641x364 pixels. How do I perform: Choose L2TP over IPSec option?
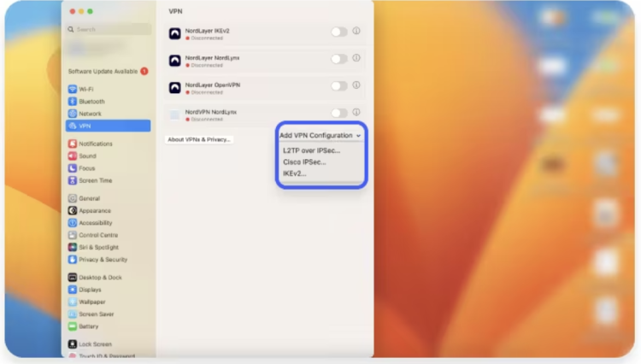[311, 150]
